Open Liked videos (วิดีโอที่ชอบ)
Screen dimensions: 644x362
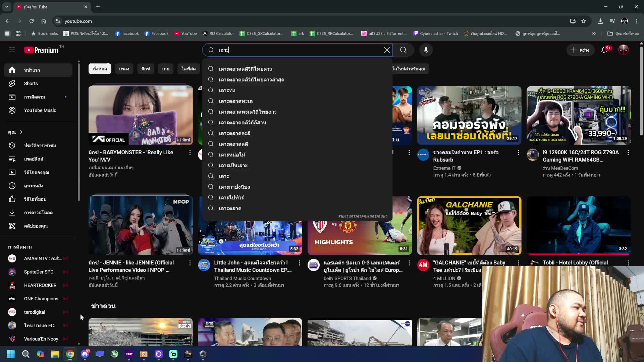38,199
